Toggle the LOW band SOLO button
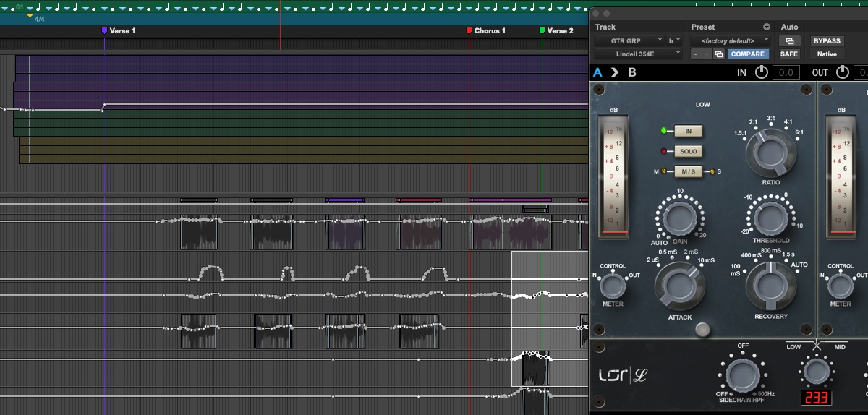This screenshot has height=415, width=868. click(x=689, y=151)
